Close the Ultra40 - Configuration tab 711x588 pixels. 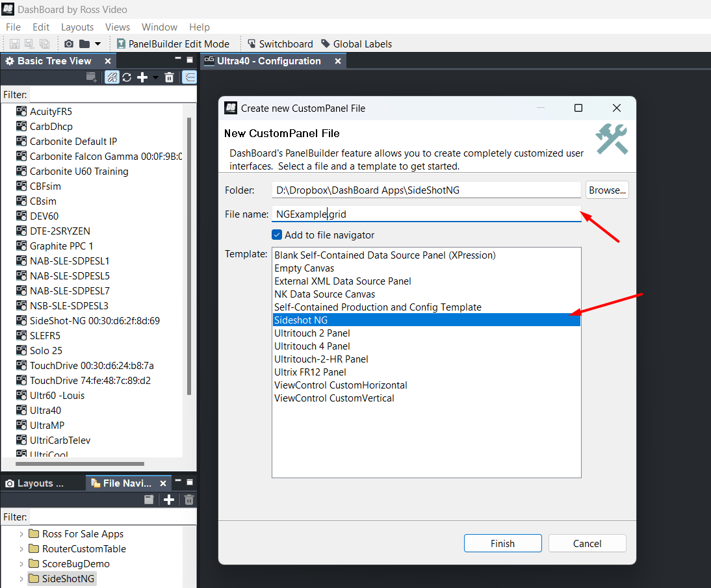pyautogui.click(x=338, y=61)
